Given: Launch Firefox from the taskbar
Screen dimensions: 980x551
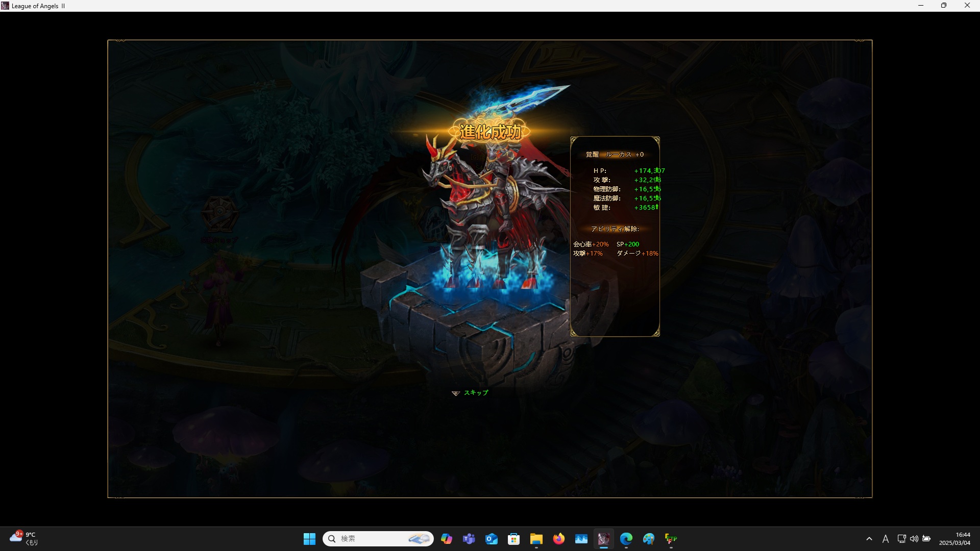Looking at the screenshot, I should point(558,539).
